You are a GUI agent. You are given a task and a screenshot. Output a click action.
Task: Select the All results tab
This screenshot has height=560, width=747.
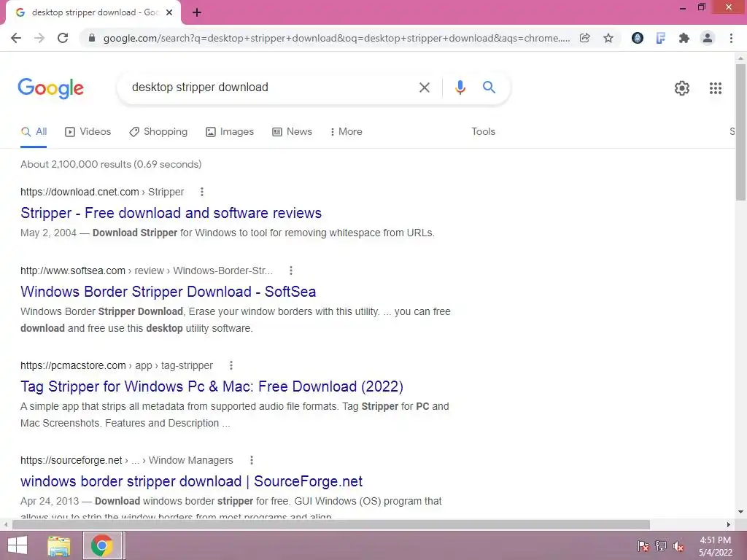point(34,132)
